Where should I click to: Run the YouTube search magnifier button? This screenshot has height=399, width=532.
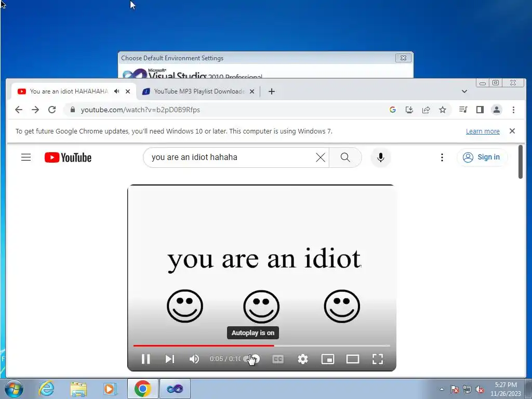[345, 157]
